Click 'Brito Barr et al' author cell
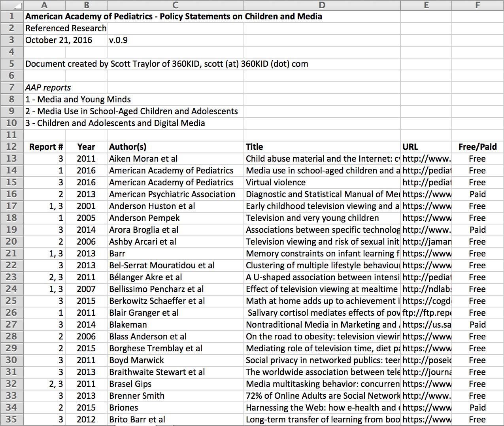 [x=176, y=419]
